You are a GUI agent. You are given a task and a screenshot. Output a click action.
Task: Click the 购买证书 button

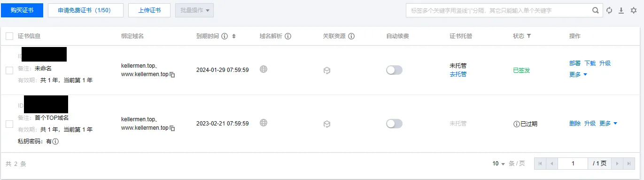(22, 10)
